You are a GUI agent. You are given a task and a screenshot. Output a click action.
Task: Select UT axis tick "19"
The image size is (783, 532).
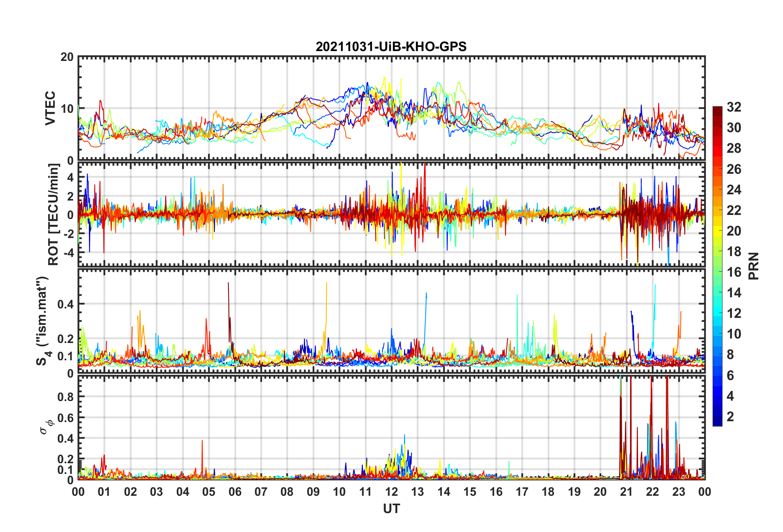click(574, 492)
